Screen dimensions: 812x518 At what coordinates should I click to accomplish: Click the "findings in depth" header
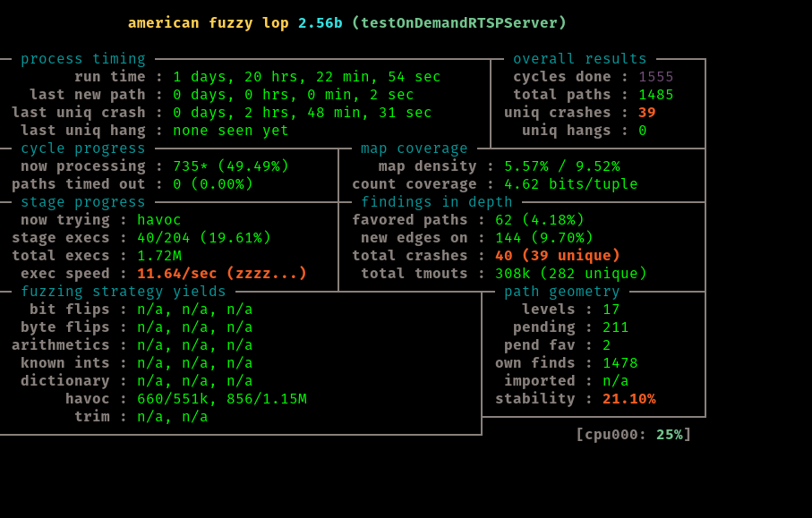(436, 202)
